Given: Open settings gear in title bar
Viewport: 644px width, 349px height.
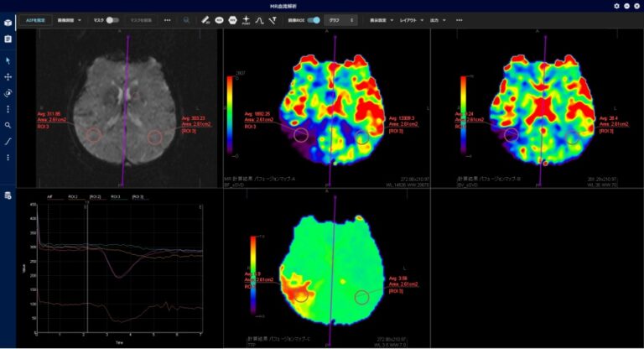Looking at the screenshot, I should [x=616, y=5].
